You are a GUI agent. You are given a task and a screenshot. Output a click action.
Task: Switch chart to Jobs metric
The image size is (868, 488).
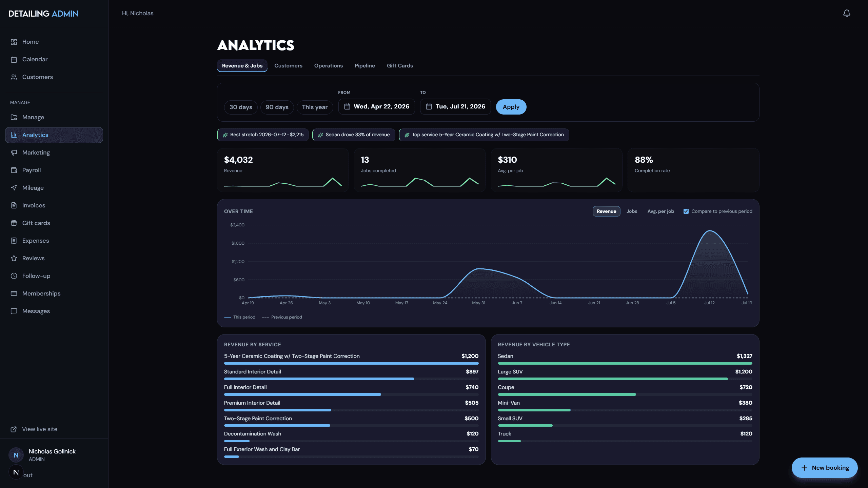coord(632,211)
